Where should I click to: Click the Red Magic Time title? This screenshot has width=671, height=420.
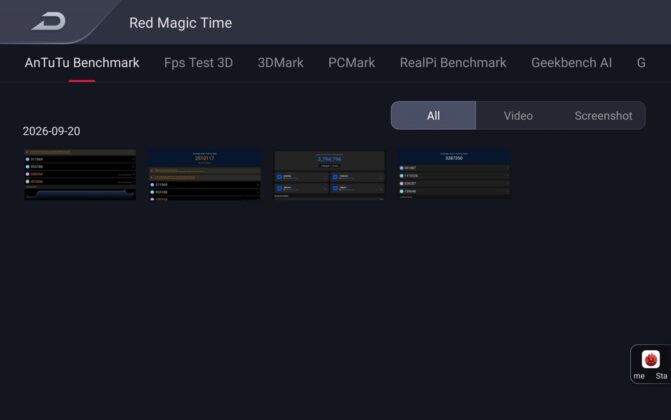pos(181,23)
